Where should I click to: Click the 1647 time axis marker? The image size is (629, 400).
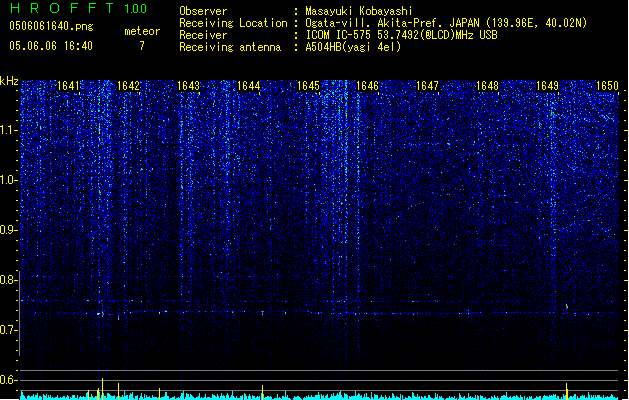coord(428,86)
